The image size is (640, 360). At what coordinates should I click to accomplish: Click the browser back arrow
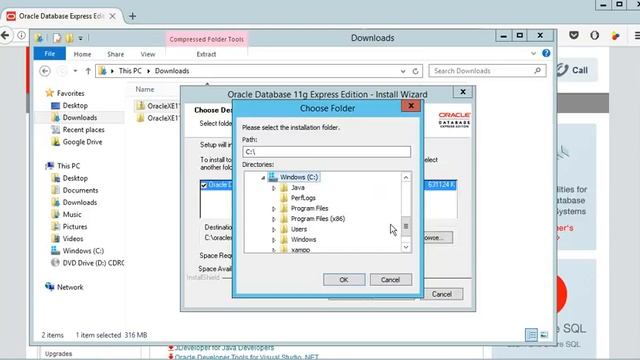5,36
